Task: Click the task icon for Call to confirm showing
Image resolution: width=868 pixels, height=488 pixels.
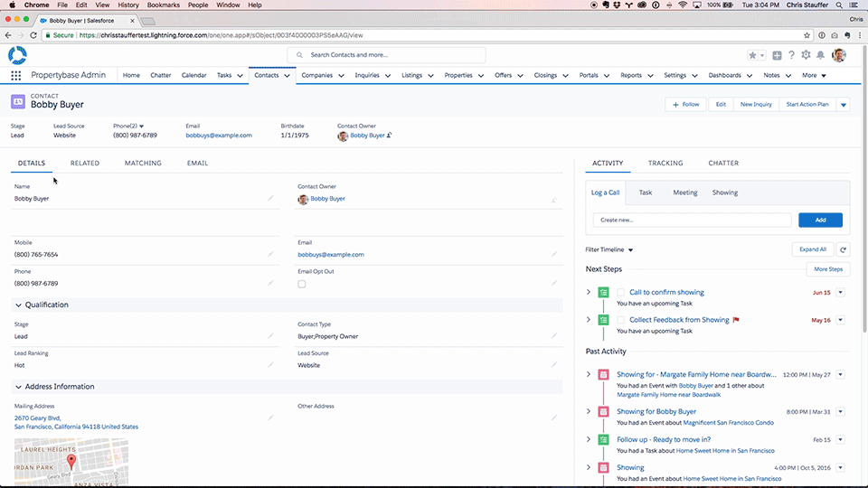Action: (x=603, y=292)
